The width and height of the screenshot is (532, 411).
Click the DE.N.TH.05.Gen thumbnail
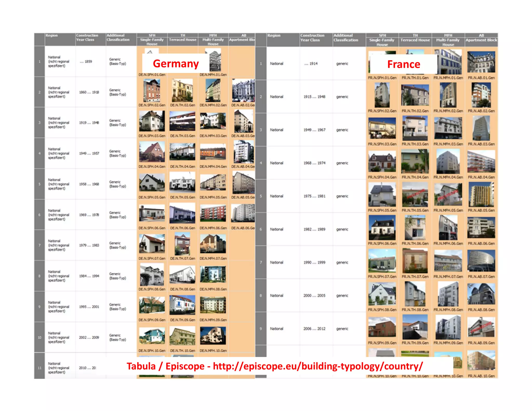[182, 183]
